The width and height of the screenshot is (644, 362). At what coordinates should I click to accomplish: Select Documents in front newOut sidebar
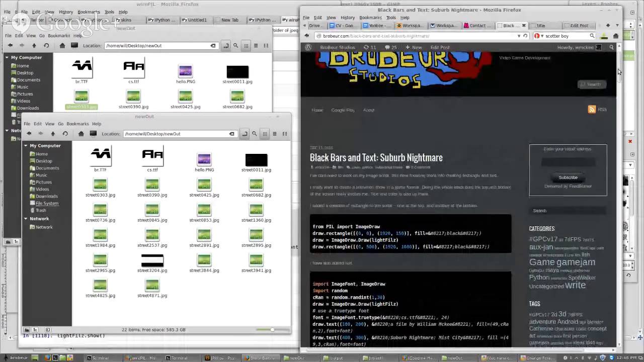[x=47, y=168]
